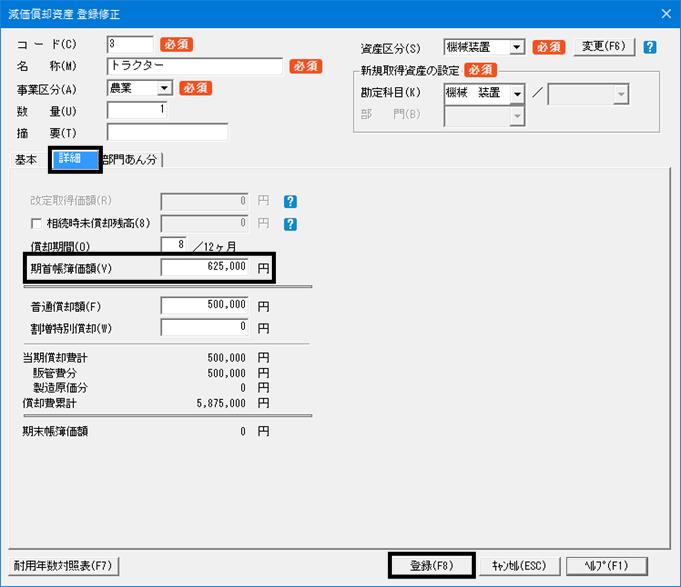Click 当期償却費計 label

[x=55, y=358]
